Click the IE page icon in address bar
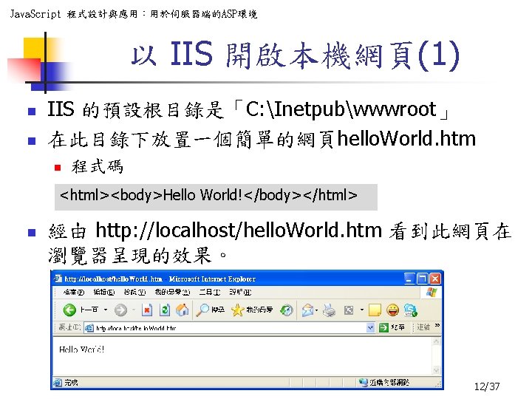 click(89, 328)
